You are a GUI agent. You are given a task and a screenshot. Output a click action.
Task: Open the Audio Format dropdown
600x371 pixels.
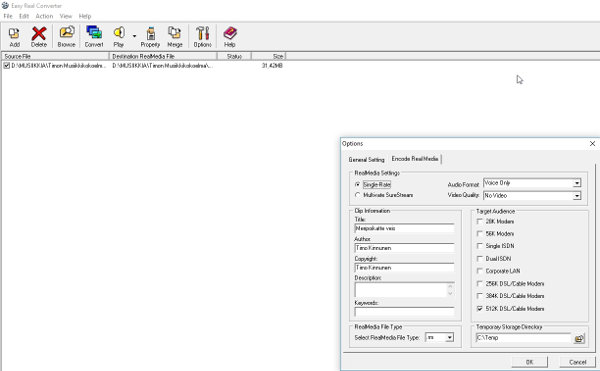click(x=577, y=183)
